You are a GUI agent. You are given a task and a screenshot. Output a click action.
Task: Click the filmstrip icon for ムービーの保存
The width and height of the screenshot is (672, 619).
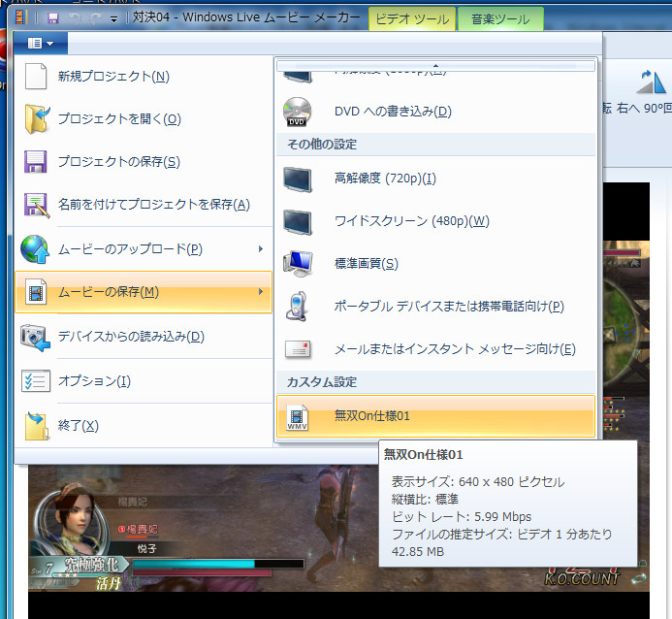click(x=36, y=292)
